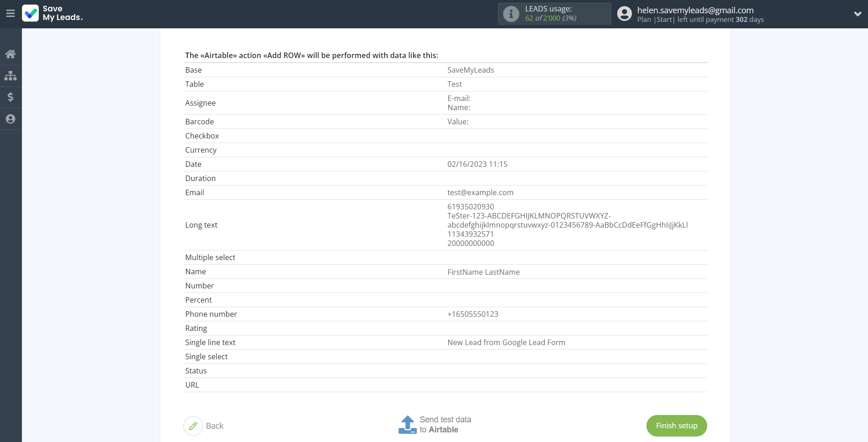This screenshot has height=442, width=868.
Task: Open the profile icon in sidebar
Action: click(11, 119)
